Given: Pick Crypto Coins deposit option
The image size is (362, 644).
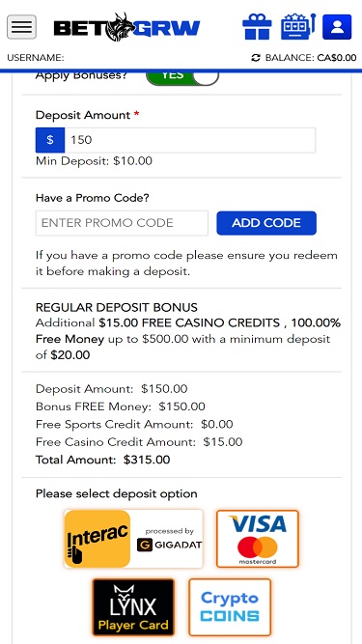Looking at the screenshot, I should pos(230,607).
